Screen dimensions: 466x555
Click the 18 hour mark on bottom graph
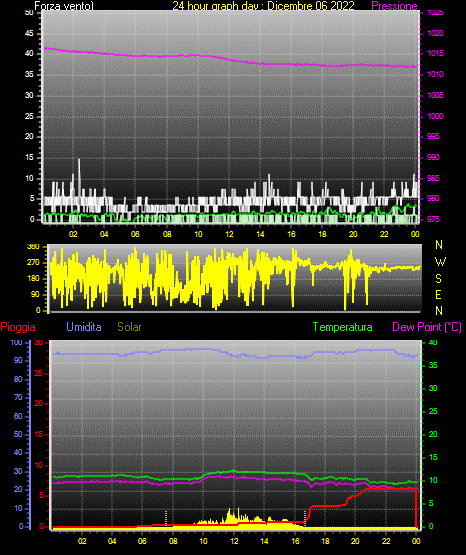(x=325, y=541)
